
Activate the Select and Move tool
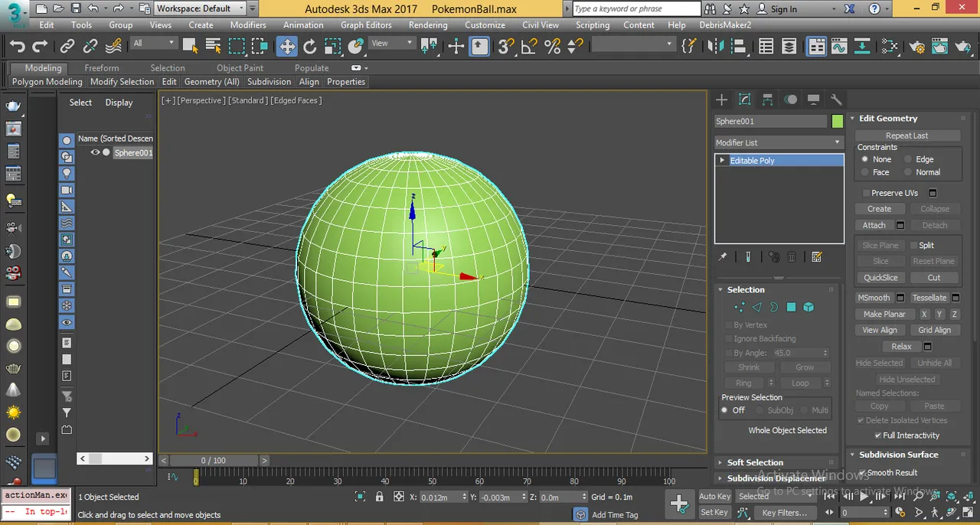pos(286,47)
